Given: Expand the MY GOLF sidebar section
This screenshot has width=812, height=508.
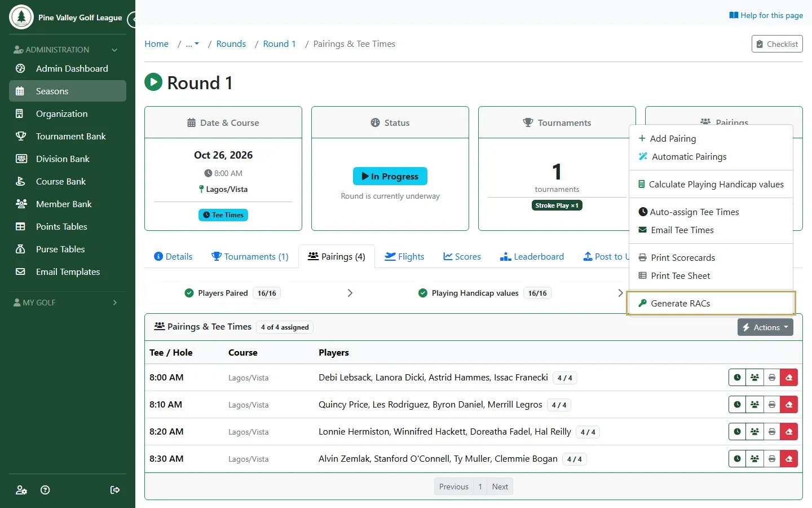Looking at the screenshot, I should tap(68, 303).
